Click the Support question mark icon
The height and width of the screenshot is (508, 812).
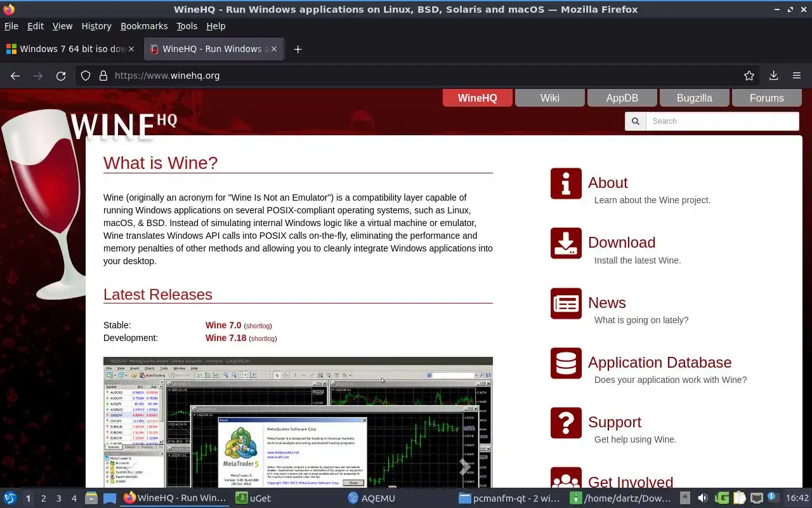(x=566, y=423)
